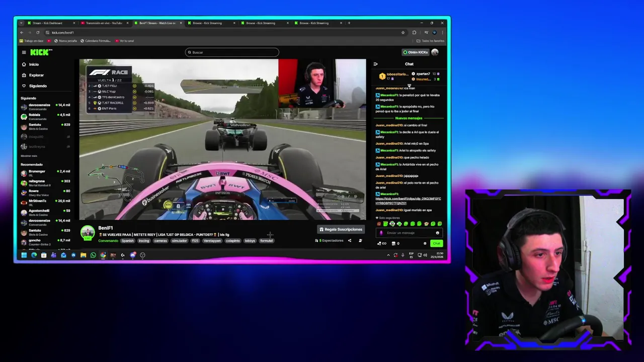Select the formula1 tag

pyautogui.click(x=267, y=241)
